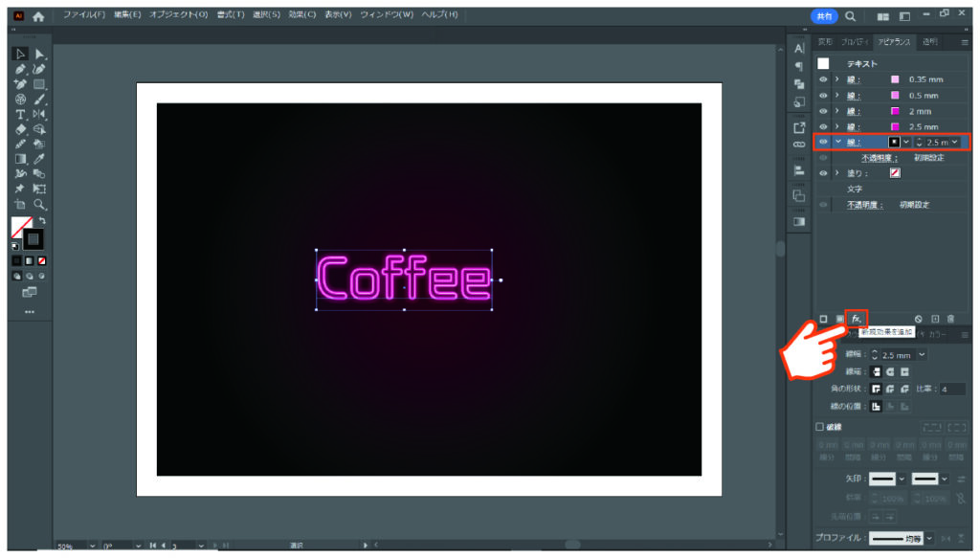Toggle visibility of unselected 2.5 mm stroke
The width and height of the screenshot is (980, 558).
823,127
